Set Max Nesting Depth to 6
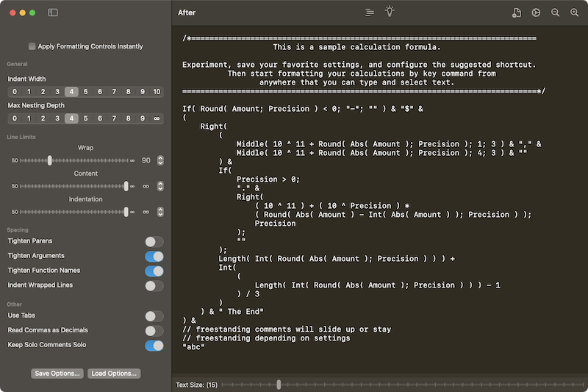588x392 pixels. point(100,118)
